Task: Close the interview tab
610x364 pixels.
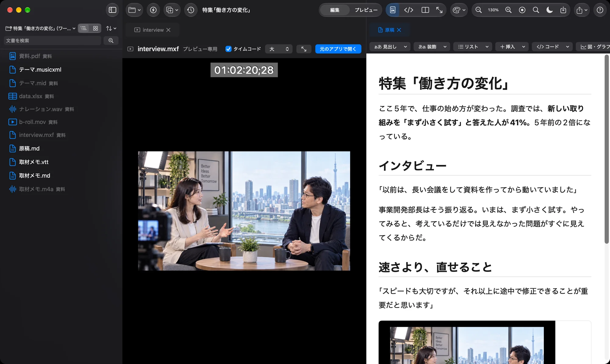Action: [168, 30]
